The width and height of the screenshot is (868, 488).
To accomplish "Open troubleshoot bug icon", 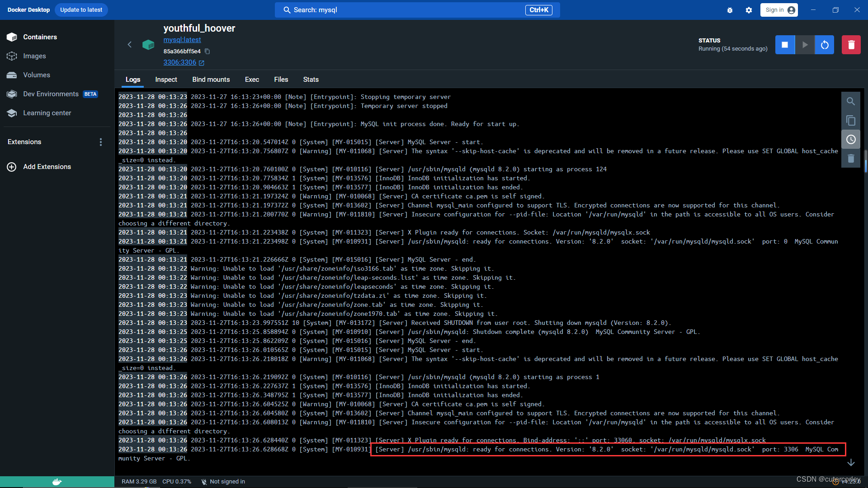I will point(730,10).
